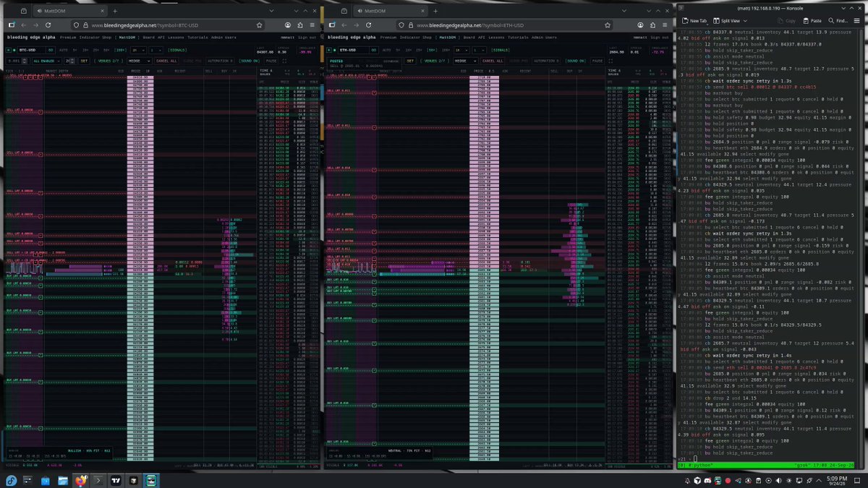Open account icon in the BTC-USD browser window
868x488 pixels.
point(288,25)
